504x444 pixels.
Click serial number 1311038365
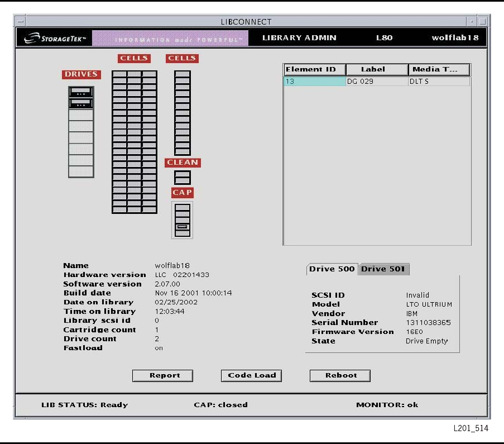pyautogui.click(x=428, y=323)
